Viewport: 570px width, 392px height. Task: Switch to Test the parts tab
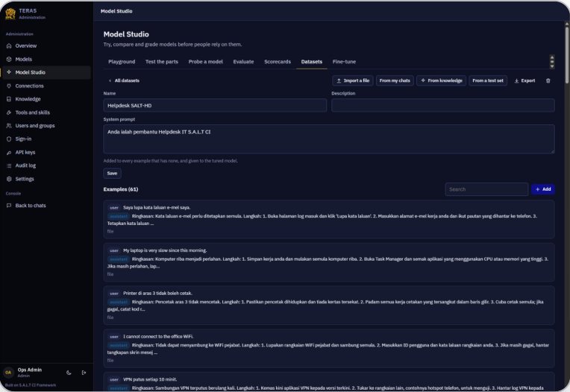(162, 62)
